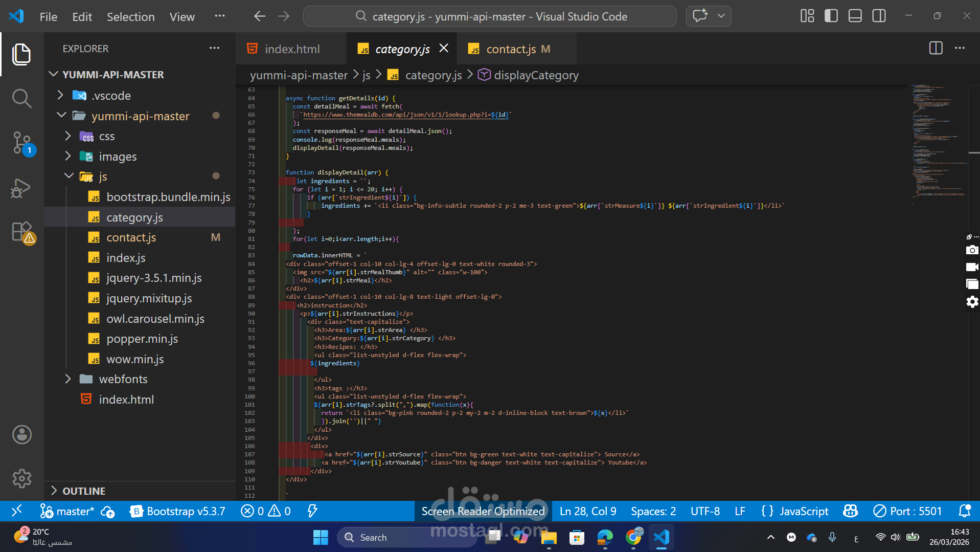Switch to the contact.js tab
The image size is (980, 552).
click(x=511, y=49)
